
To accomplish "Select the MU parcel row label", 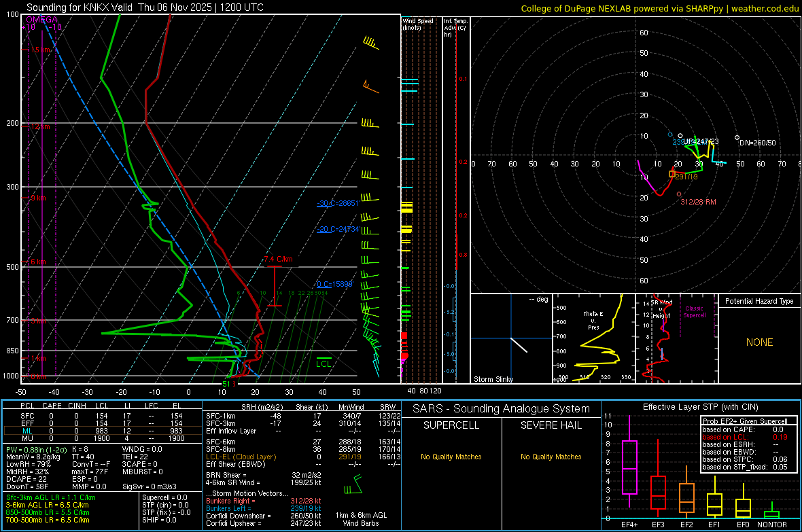I will click(x=27, y=438).
